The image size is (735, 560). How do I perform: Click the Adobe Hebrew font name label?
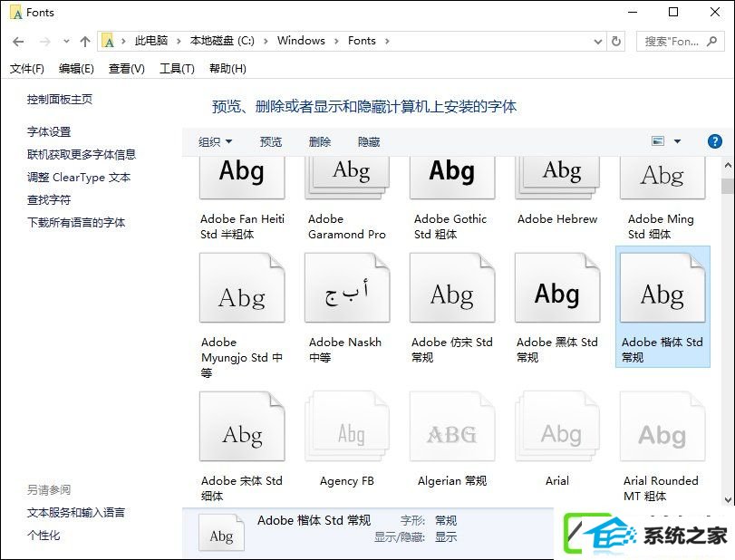(x=557, y=219)
